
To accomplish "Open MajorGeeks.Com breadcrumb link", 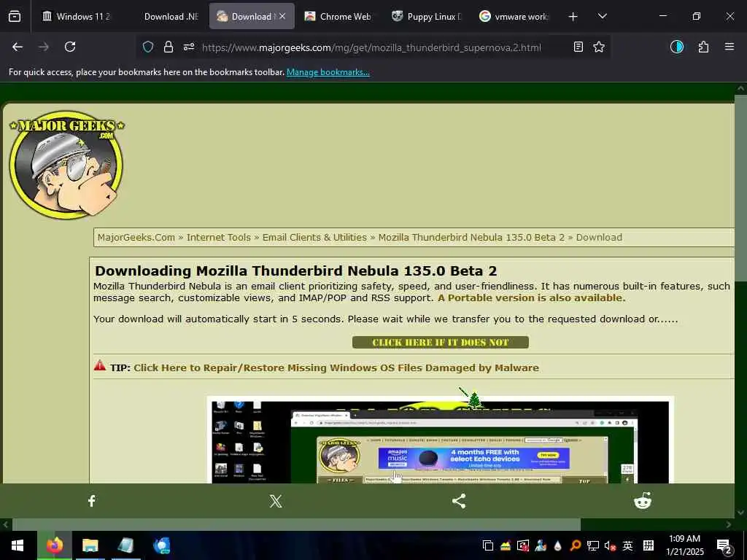I will point(136,237).
